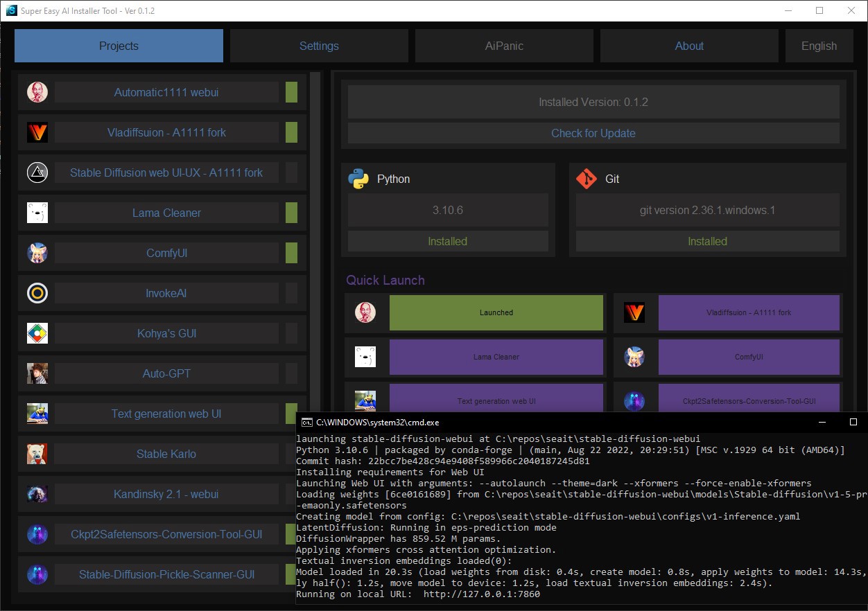Image resolution: width=868 pixels, height=611 pixels.
Task: Launch ComfyUI from Quick Launch
Action: tap(749, 357)
